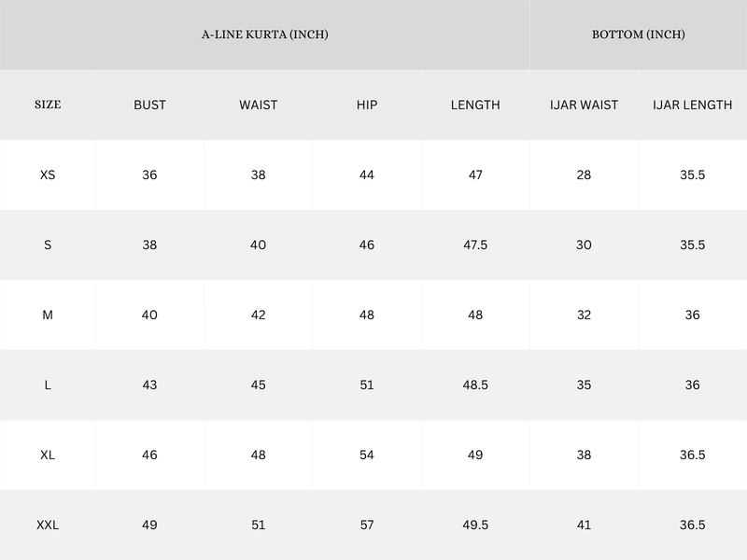The width and height of the screenshot is (747, 560).
Task: Click the L hip value 51
Action: tap(367, 385)
